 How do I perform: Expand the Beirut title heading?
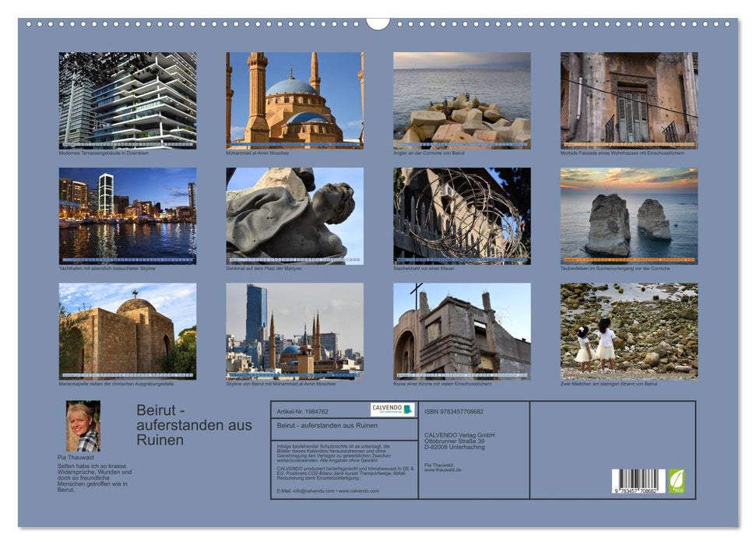point(191,424)
